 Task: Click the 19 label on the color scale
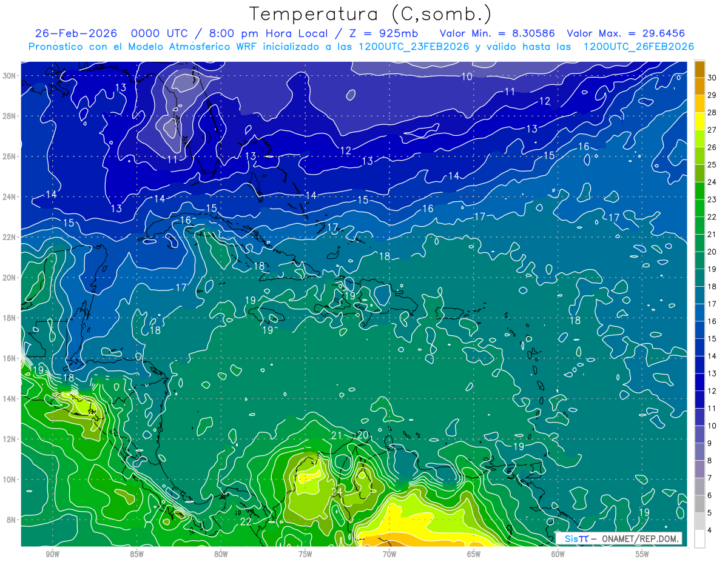coord(712,269)
